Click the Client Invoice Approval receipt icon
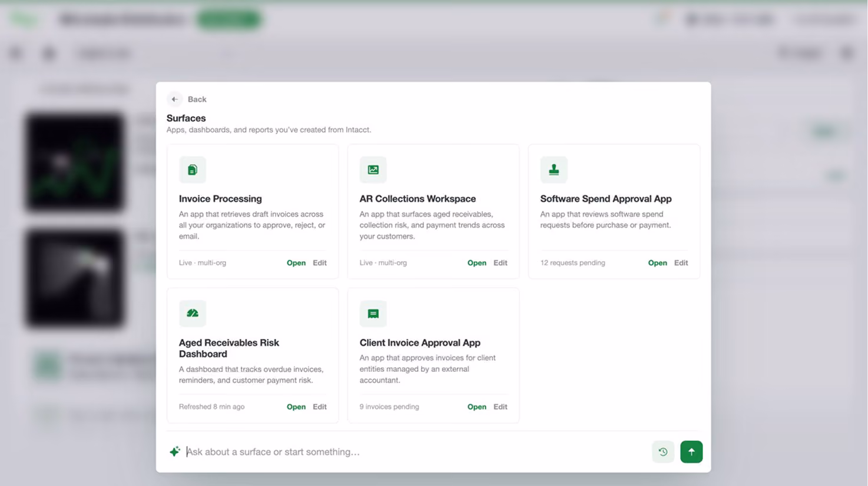Screen dimensions: 868x486 [373, 314]
